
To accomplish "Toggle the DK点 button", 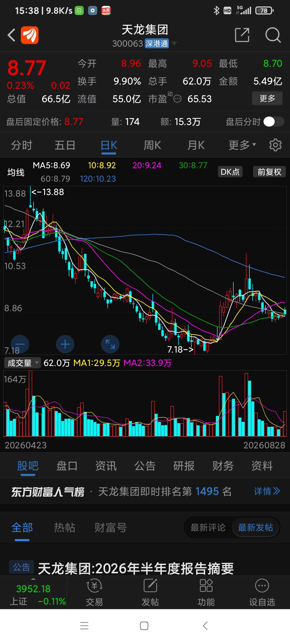I will coord(230,172).
